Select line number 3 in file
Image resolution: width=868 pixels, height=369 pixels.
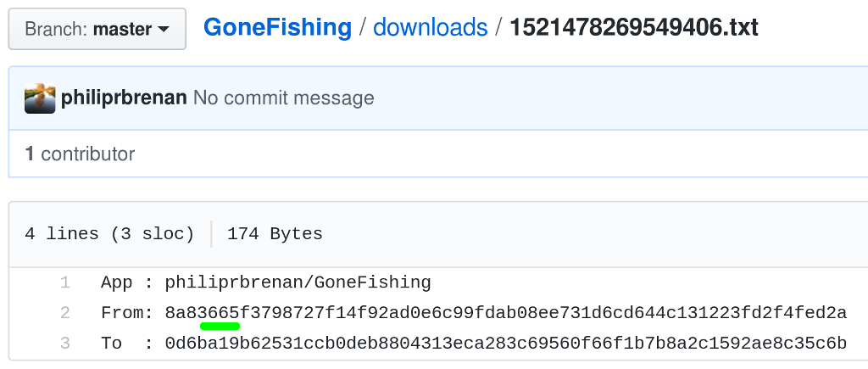pyautogui.click(x=64, y=343)
